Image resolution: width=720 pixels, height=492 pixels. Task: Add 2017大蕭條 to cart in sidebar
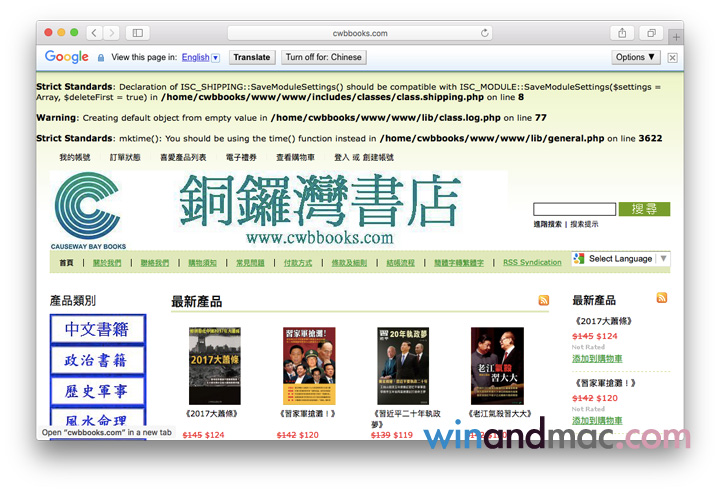click(597, 359)
